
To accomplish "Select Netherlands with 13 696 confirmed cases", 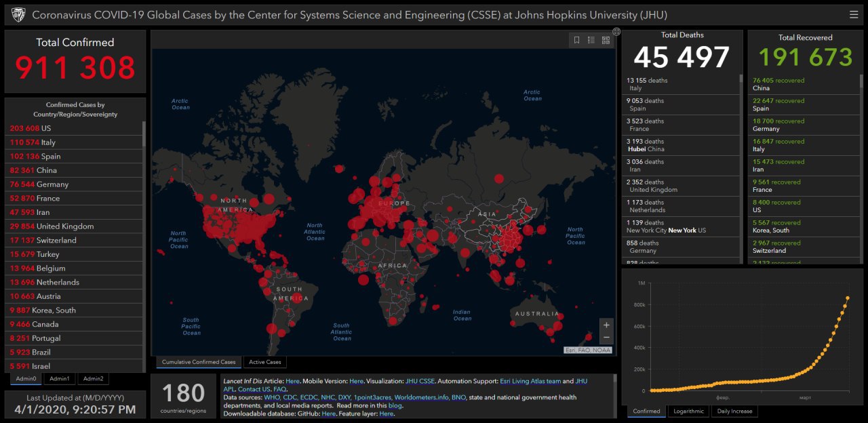I will (x=75, y=282).
